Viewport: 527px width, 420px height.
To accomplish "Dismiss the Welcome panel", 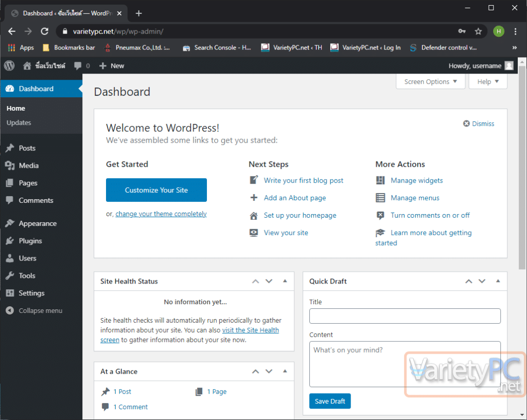I will pos(479,124).
